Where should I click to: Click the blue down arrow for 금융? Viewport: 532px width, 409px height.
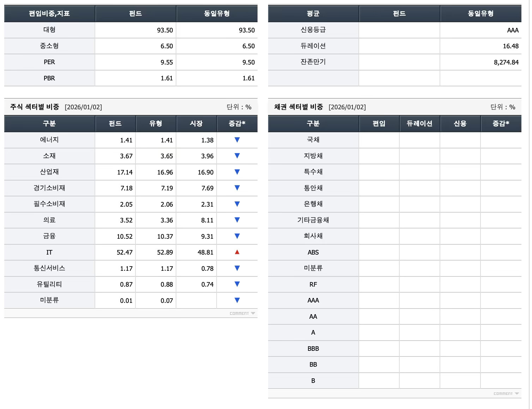(237, 236)
